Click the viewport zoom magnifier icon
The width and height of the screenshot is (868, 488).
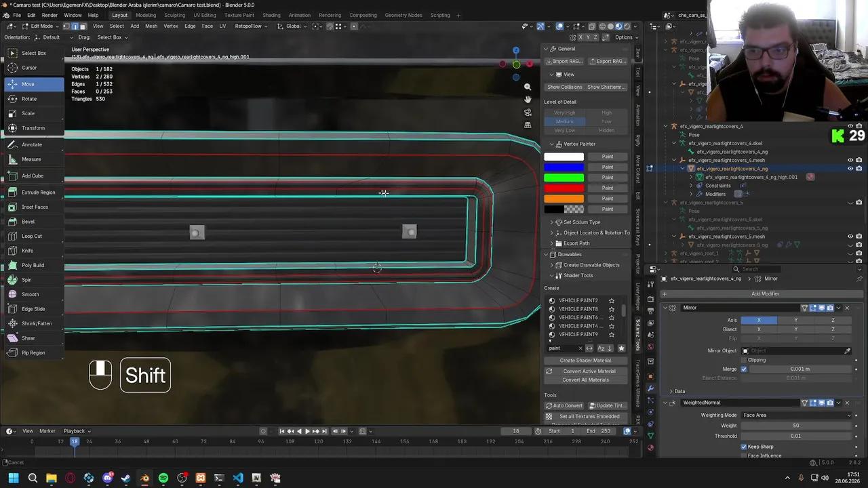point(528,87)
